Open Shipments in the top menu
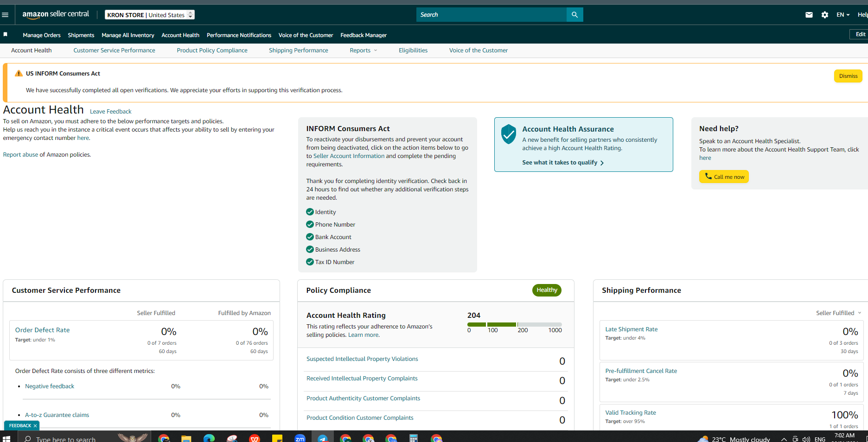This screenshot has height=442, width=868. pyautogui.click(x=81, y=35)
